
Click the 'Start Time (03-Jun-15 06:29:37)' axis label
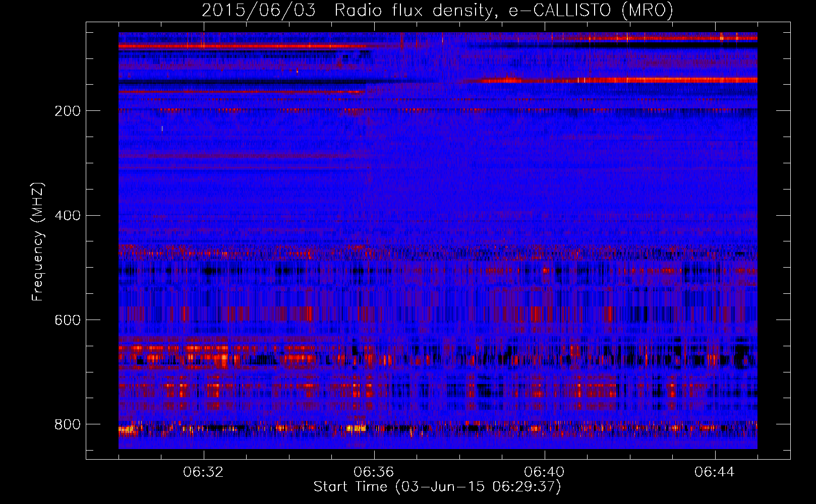(437, 487)
